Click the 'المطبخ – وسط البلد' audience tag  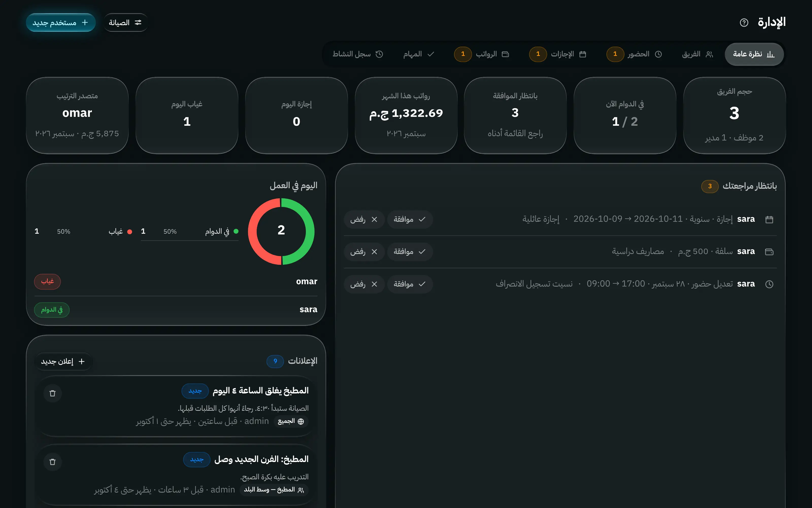274,490
